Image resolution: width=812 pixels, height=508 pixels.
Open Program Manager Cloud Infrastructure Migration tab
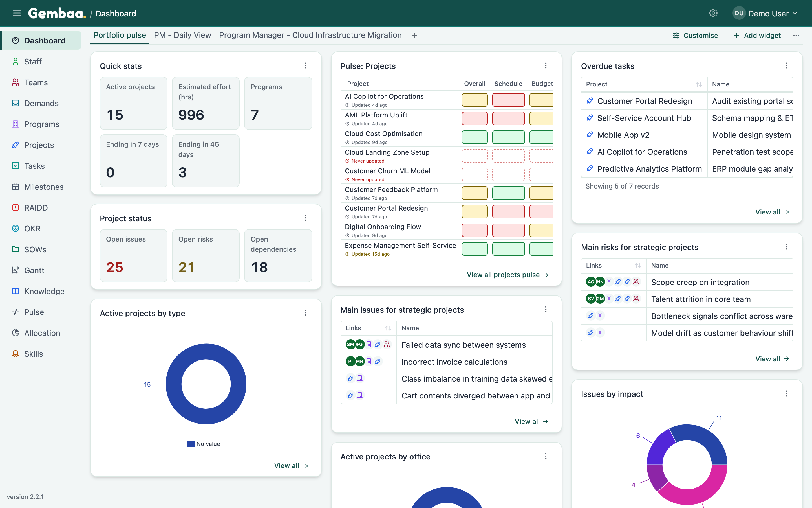tap(310, 35)
